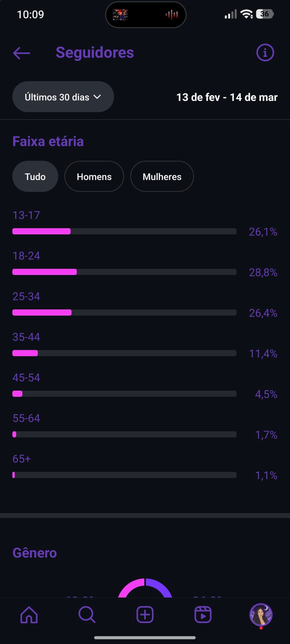Tap the Seguidores page title

click(95, 53)
